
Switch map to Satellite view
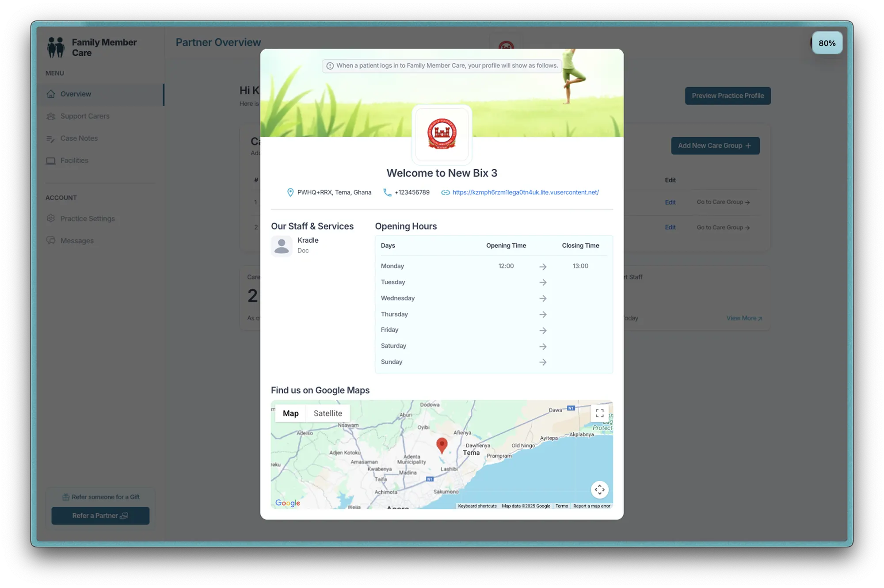[x=328, y=413]
